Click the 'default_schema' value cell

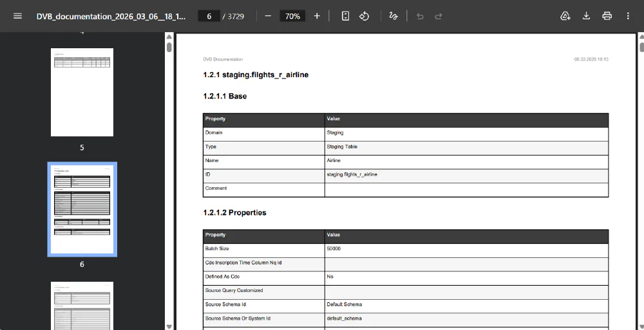click(x=466, y=320)
